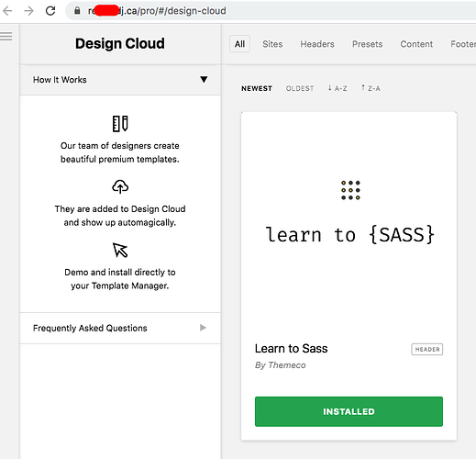
Task: Click the dotted grid logo in thumbnail
Action: click(x=350, y=190)
